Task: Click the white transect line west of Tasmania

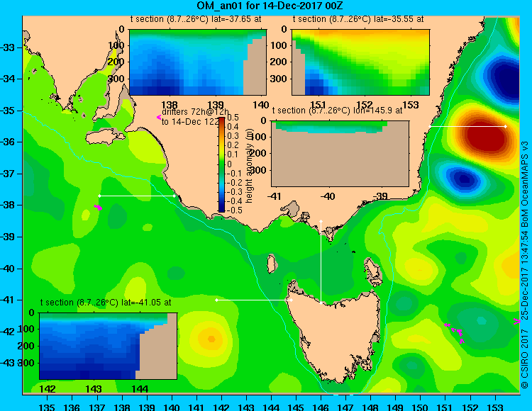Action: (x=254, y=300)
